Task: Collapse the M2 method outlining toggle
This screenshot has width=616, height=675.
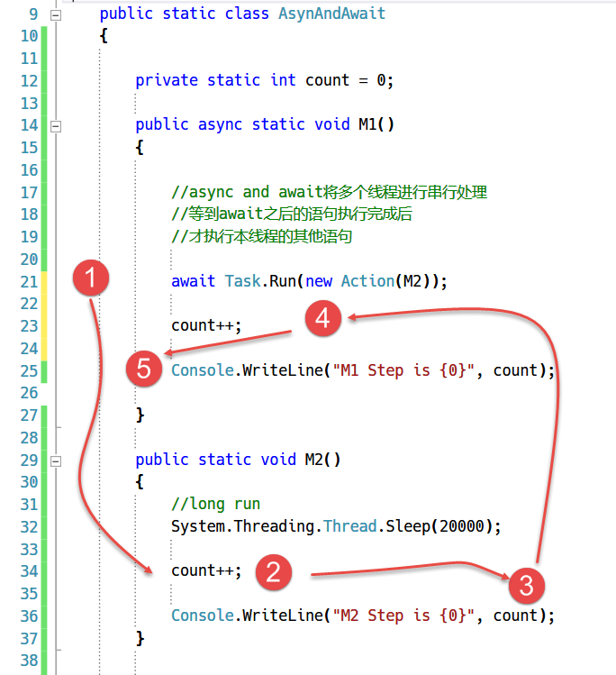Action: [56, 461]
